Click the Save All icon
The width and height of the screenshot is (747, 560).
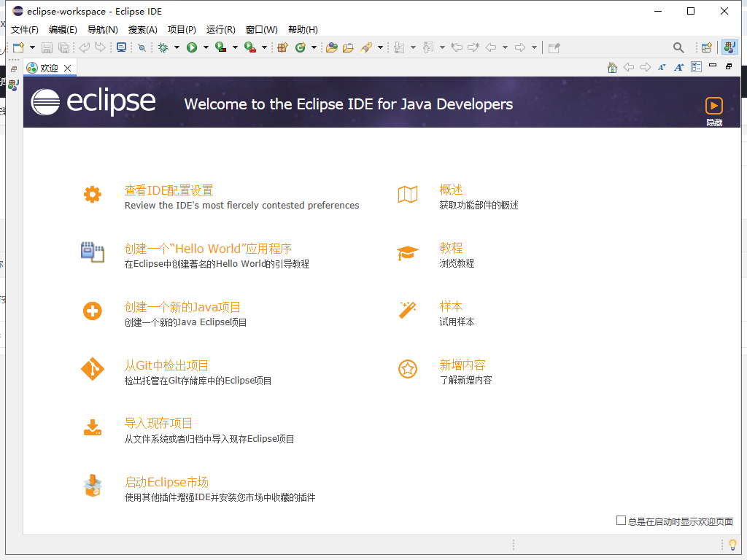point(63,47)
